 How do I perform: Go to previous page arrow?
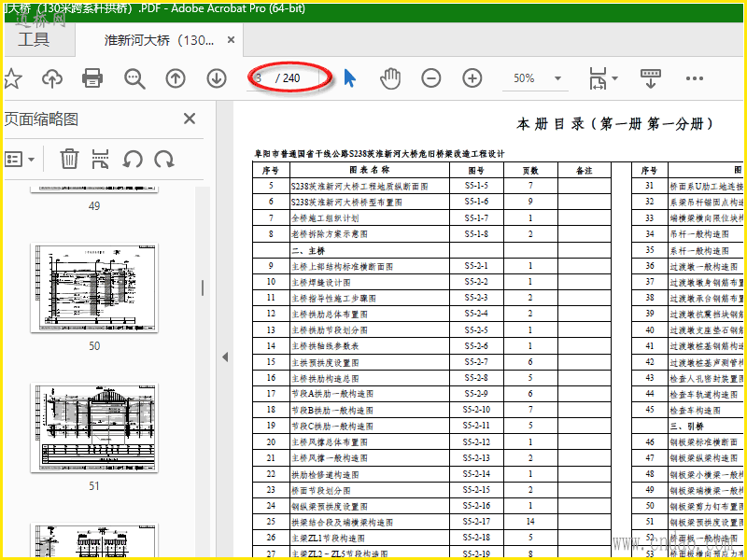coord(176,78)
